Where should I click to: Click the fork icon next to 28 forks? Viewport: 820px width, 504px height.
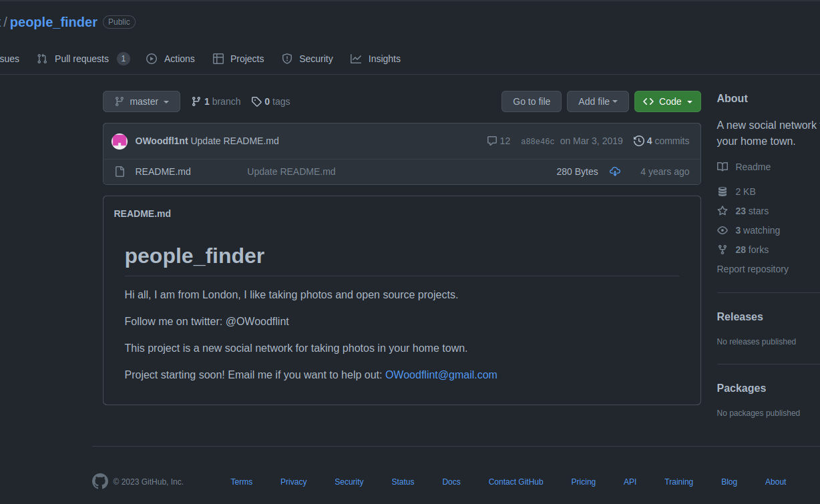(x=723, y=250)
